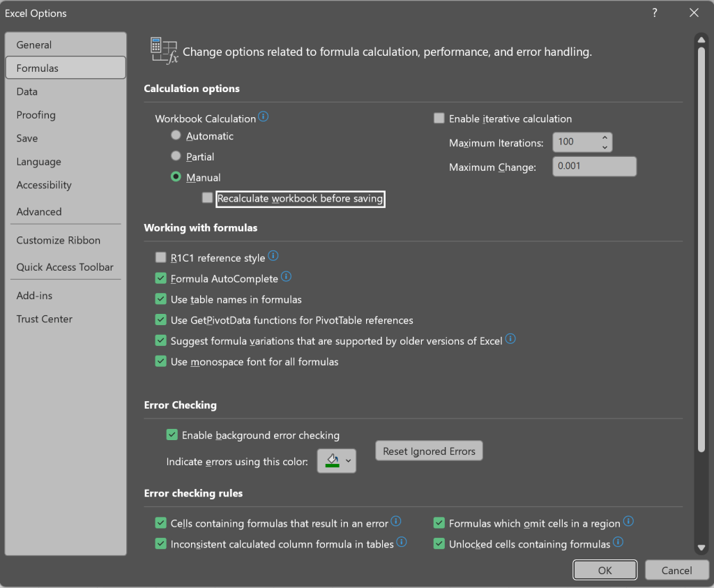The image size is (714, 588).
Task: Open Customize Ribbon settings
Action: pos(66,240)
